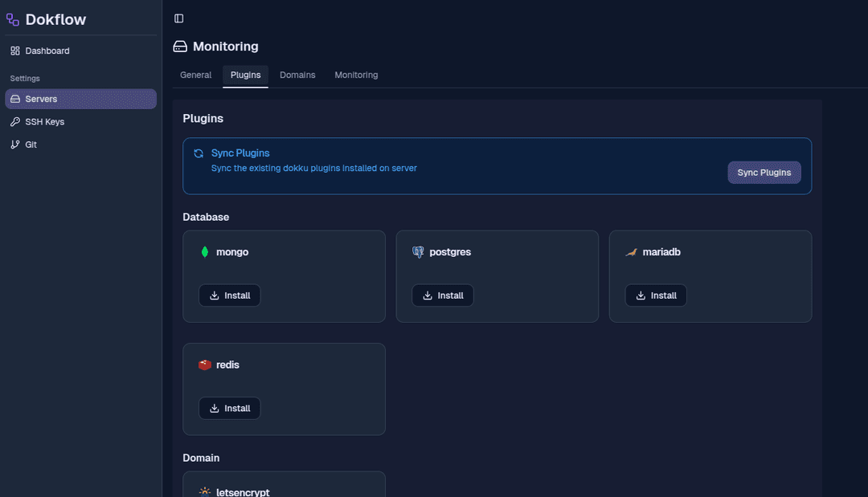868x497 pixels.
Task: Click the letsencrypt sun icon
Action: pos(205,491)
